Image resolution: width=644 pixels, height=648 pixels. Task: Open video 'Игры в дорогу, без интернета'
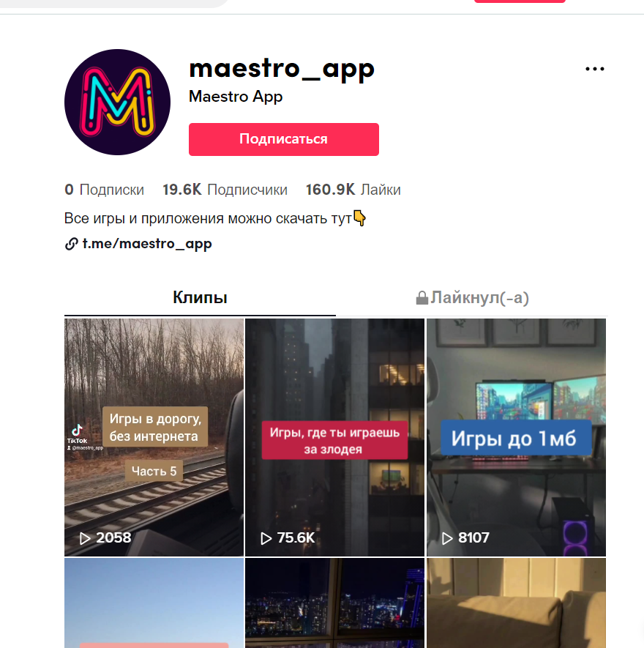(154, 437)
